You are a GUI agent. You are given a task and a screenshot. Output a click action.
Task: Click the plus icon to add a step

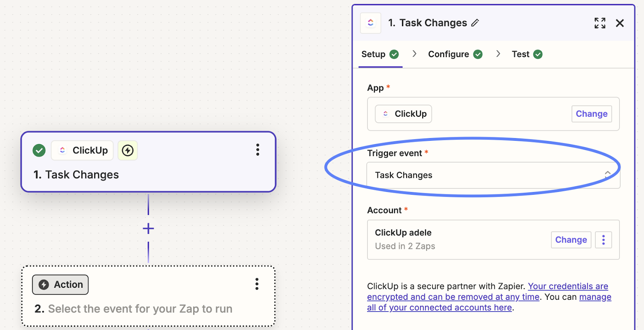tap(148, 229)
